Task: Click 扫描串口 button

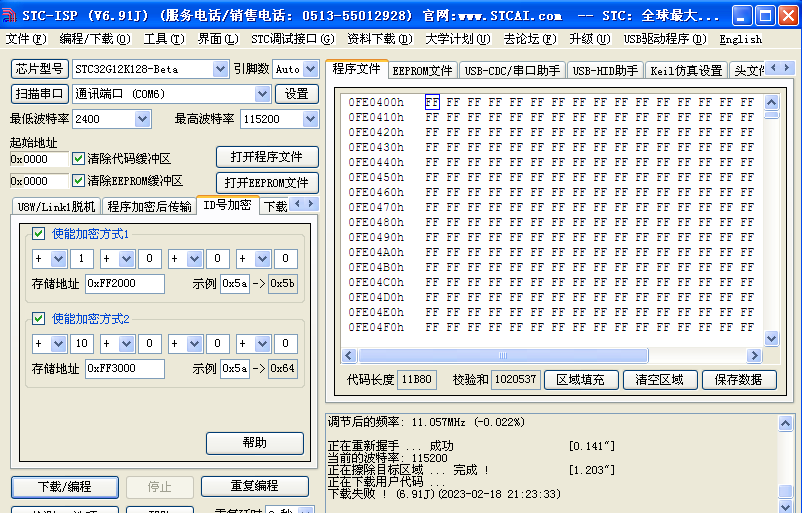Action: 40,94
